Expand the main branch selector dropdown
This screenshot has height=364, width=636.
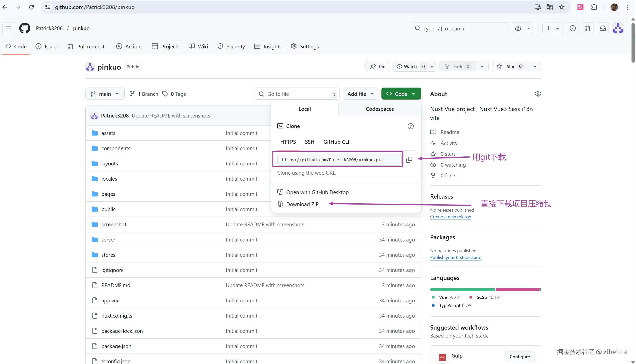[x=105, y=94]
